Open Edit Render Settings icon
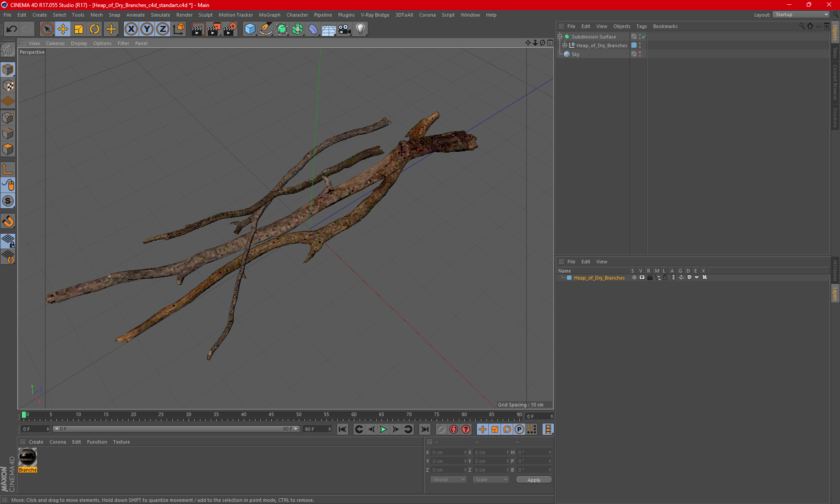This screenshot has height=504, width=840. 230,29
